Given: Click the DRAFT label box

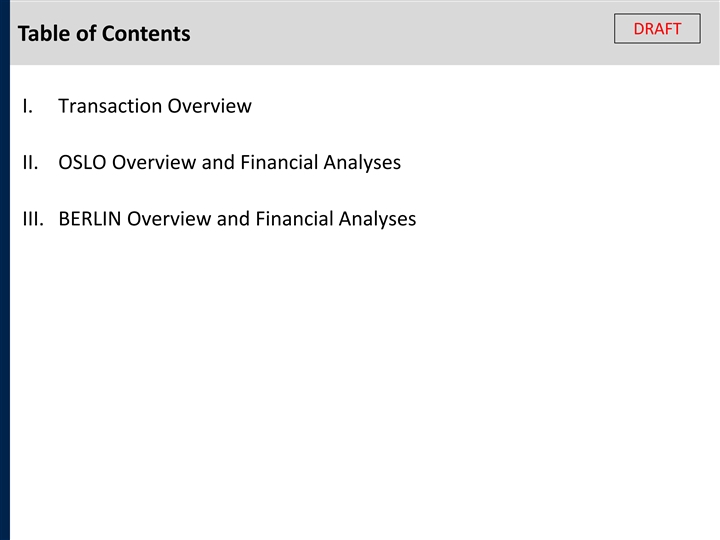Looking at the screenshot, I should (x=657, y=29).
